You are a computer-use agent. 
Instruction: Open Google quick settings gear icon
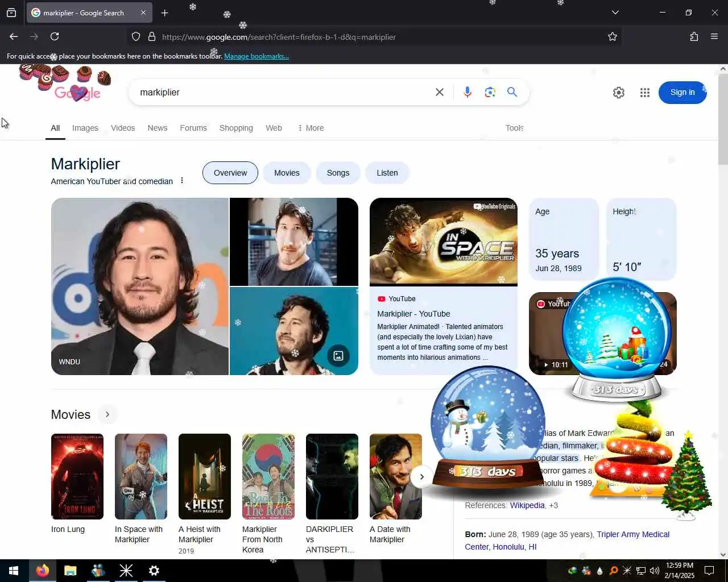tap(619, 93)
